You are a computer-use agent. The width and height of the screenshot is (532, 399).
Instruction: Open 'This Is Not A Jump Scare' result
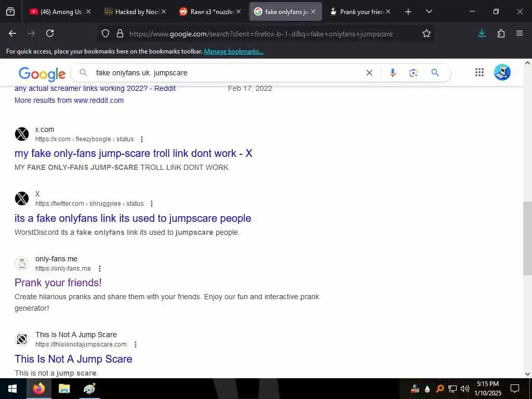coord(73,359)
